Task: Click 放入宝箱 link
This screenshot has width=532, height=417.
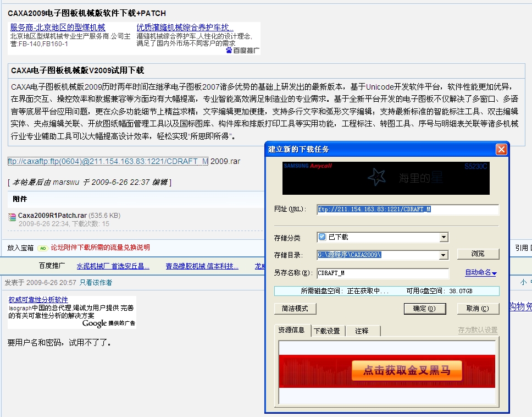Action: point(20,248)
